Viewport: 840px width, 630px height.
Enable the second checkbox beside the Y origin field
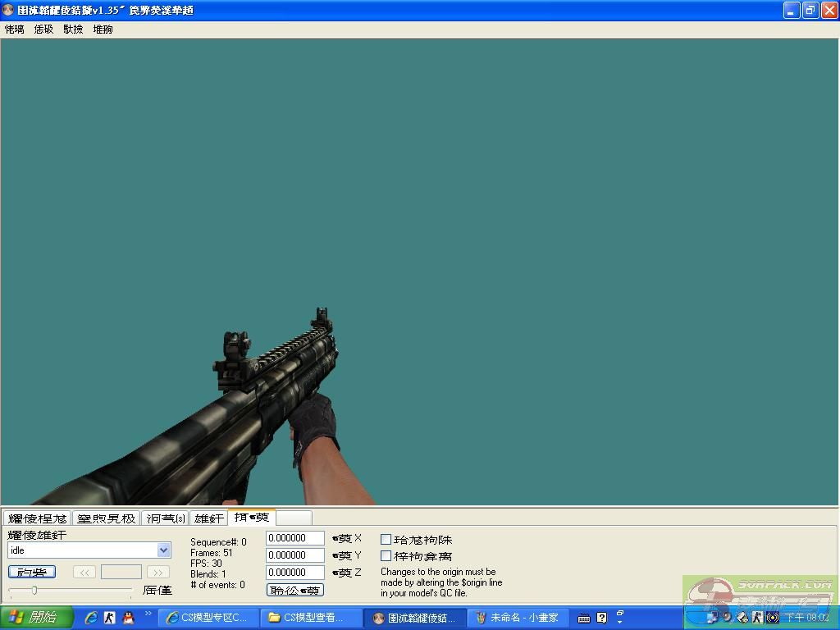point(386,556)
